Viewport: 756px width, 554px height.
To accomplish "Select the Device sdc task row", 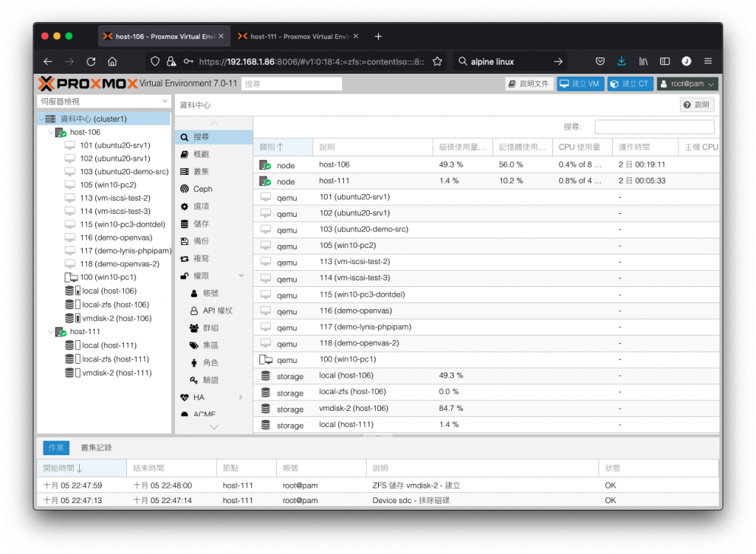I will click(x=378, y=501).
